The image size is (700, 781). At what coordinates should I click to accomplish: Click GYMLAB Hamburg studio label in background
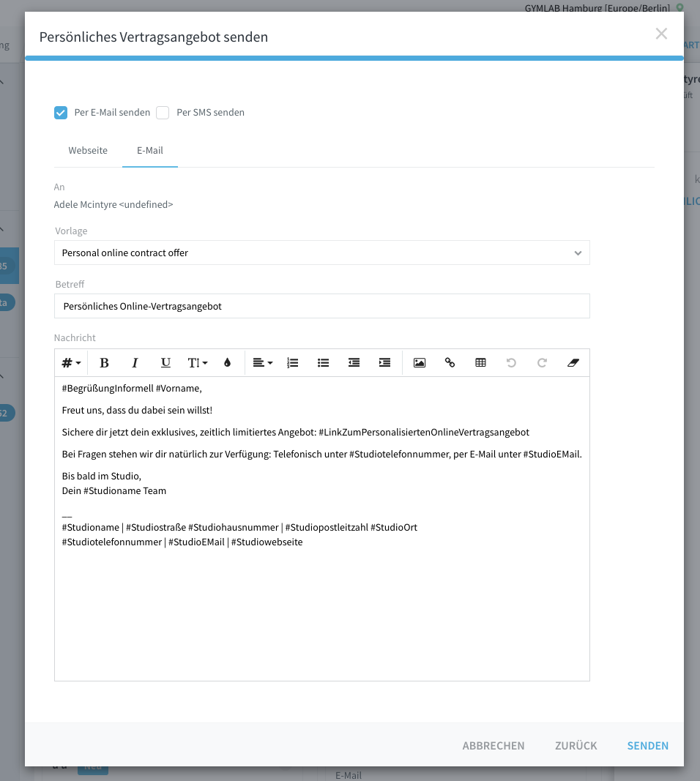point(597,8)
